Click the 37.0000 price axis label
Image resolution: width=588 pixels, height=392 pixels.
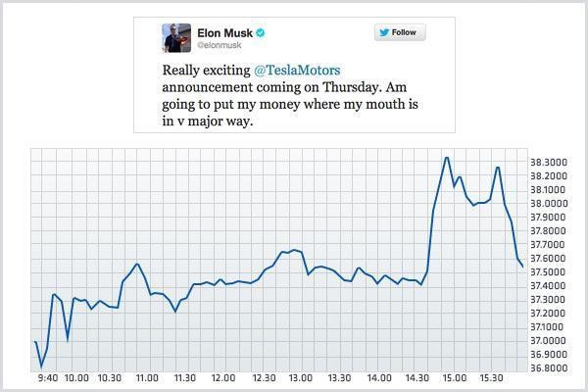(549, 340)
